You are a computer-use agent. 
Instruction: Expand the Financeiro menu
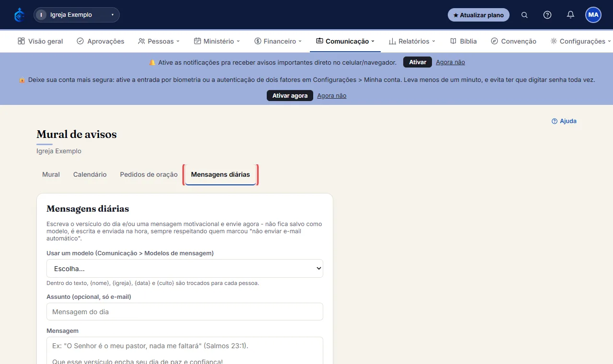point(278,41)
